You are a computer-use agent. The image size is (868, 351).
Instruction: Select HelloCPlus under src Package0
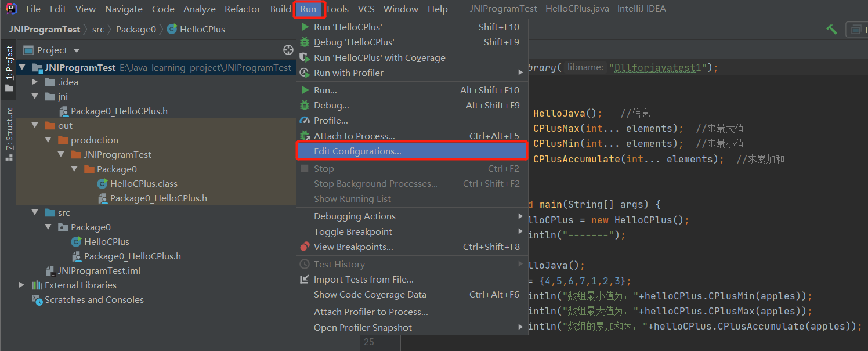pos(107,241)
